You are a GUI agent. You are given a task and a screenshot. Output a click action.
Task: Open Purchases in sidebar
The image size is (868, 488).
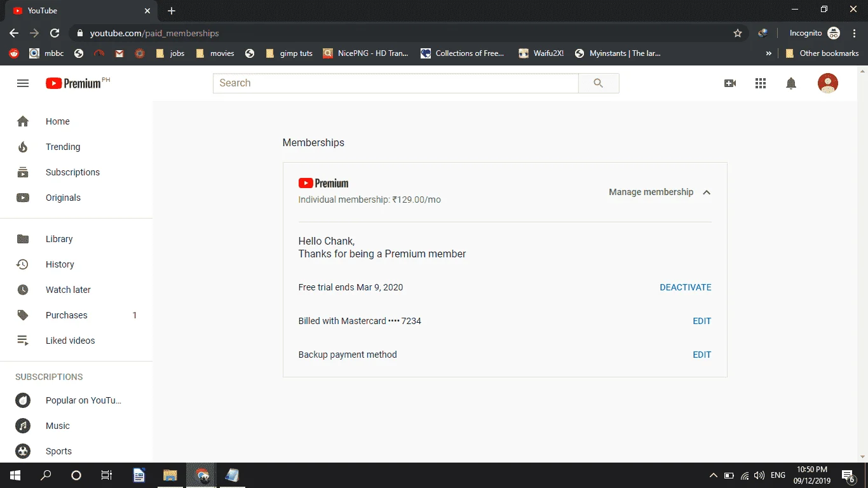pyautogui.click(x=76, y=315)
